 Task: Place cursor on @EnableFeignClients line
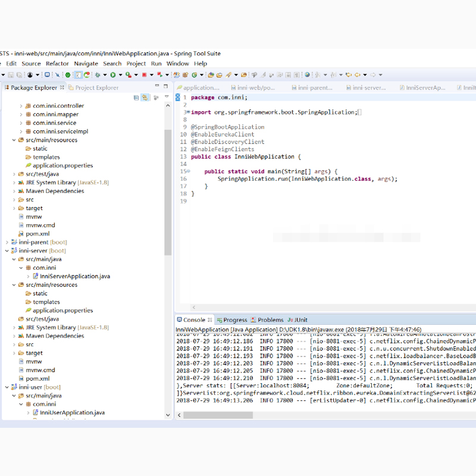coord(223,149)
